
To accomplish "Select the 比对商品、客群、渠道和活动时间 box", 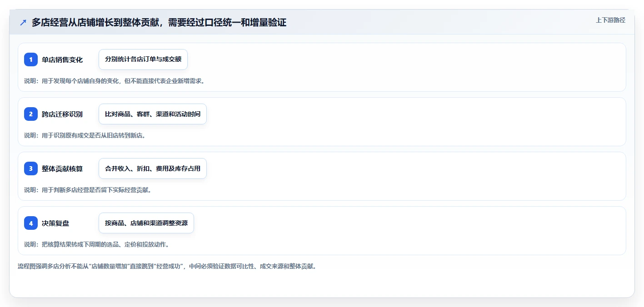I will 153,114.
